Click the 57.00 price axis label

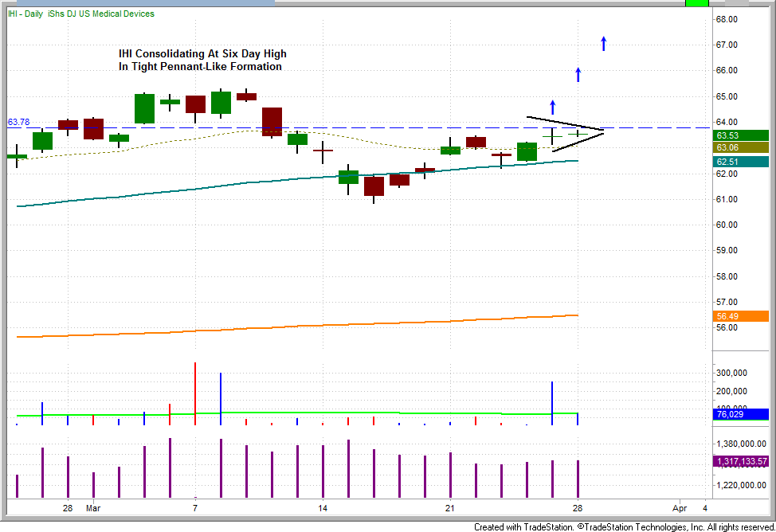[x=727, y=302]
